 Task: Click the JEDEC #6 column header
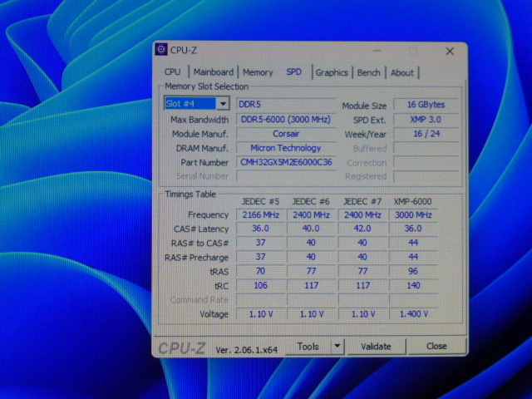click(311, 201)
